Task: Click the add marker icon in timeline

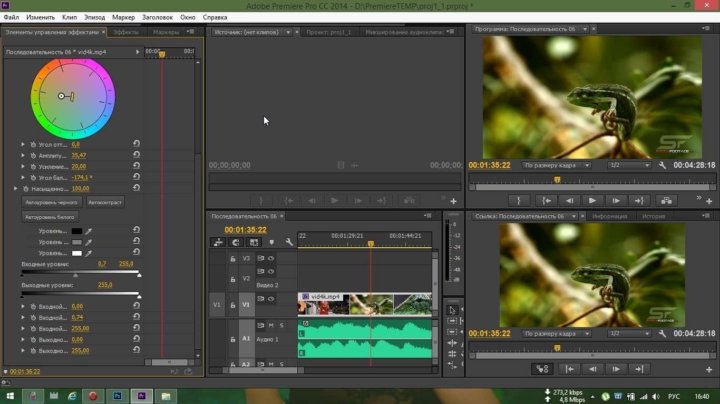Action: tap(271, 241)
